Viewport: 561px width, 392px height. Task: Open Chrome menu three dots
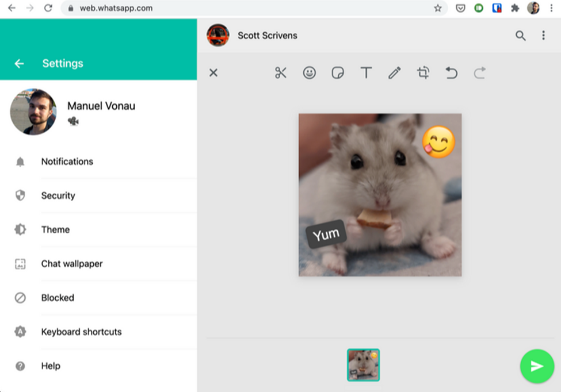pos(551,8)
